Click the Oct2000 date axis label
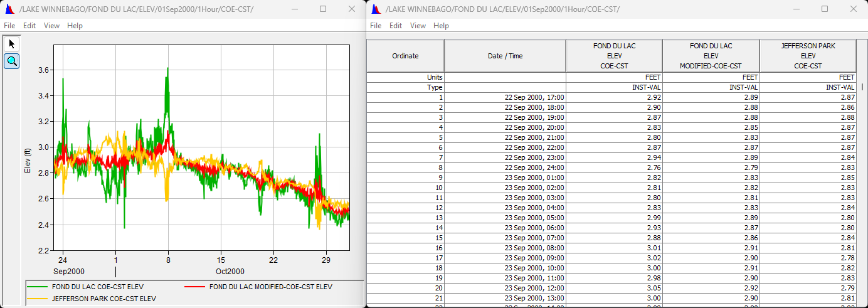868x308 pixels. [230, 272]
